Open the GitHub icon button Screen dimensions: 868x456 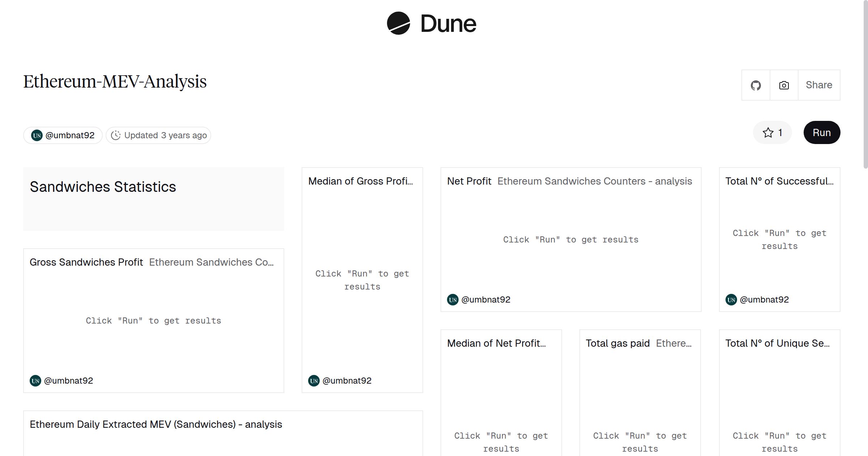(x=756, y=85)
